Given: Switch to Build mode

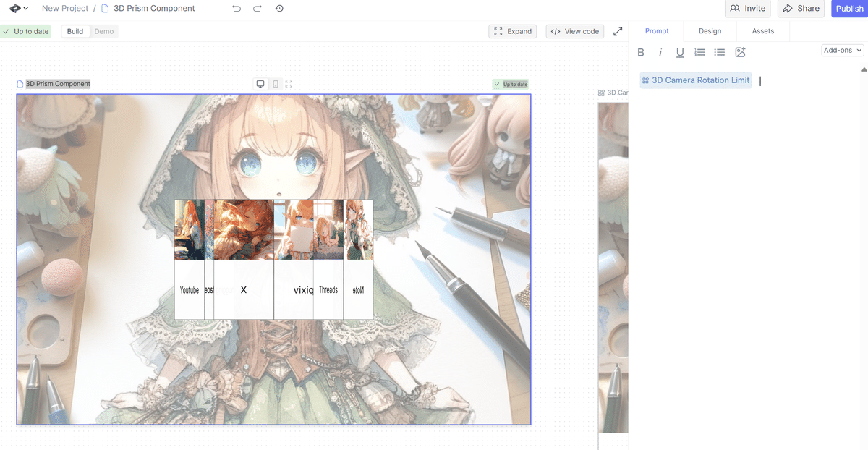Looking at the screenshot, I should pyautogui.click(x=75, y=31).
